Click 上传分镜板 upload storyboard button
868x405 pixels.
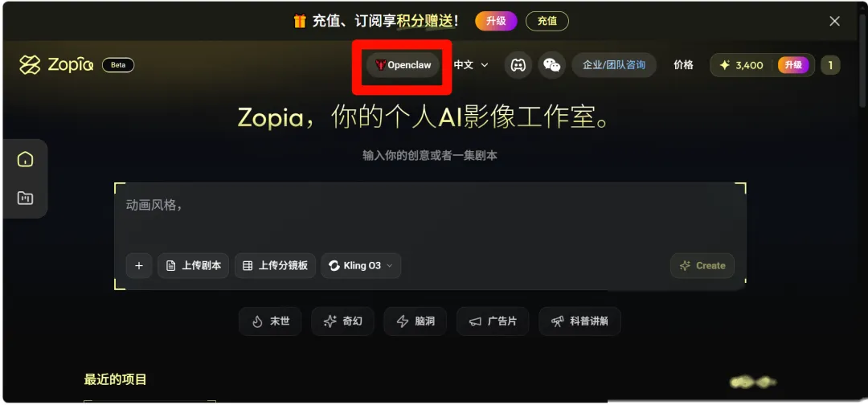tap(275, 265)
